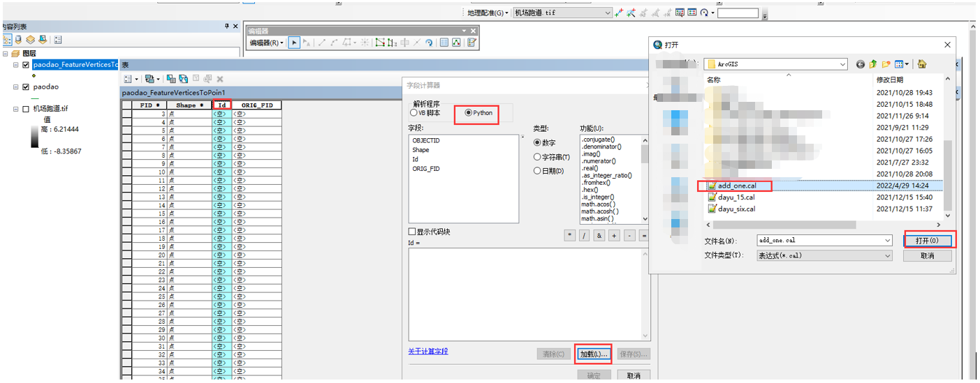Collapse the 机场跑道.tif layer tree node
The height and width of the screenshot is (383, 980).
(15, 109)
